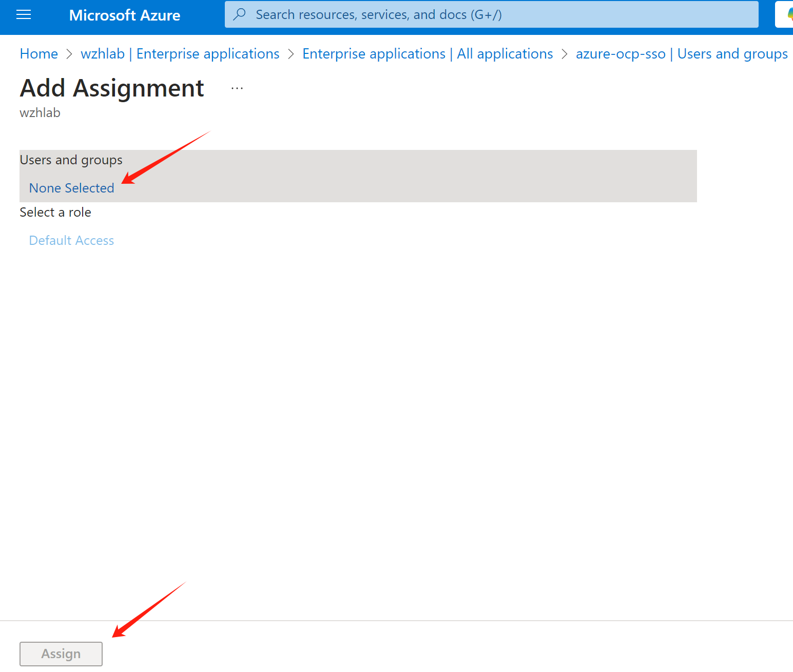The height and width of the screenshot is (672, 793).
Task: Click the wzhlab subtitle under the title
Action: pyautogui.click(x=40, y=113)
